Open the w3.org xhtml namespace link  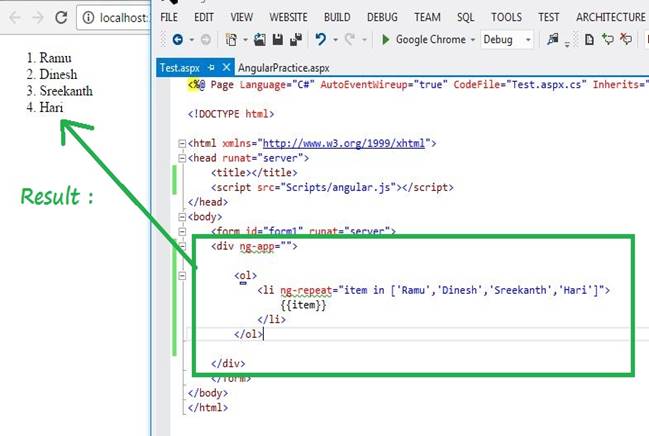344,143
